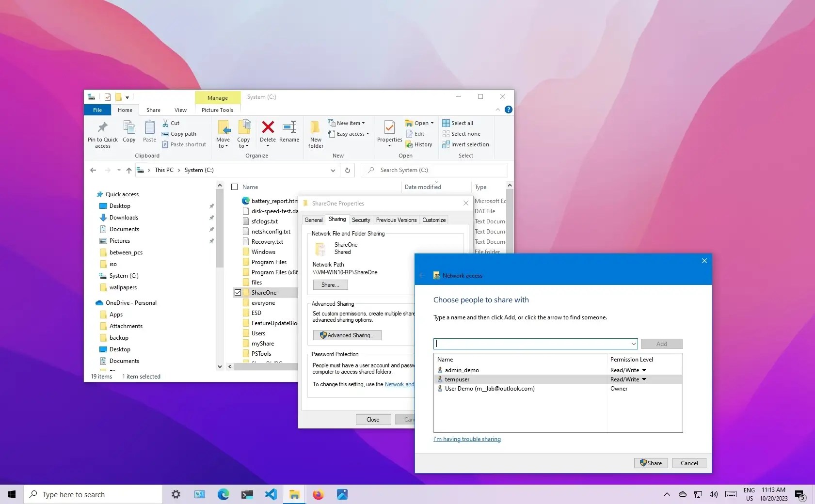The width and height of the screenshot is (815, 504).
Task: Click the Network and Sharing link
Action: (x=400, y=384)
